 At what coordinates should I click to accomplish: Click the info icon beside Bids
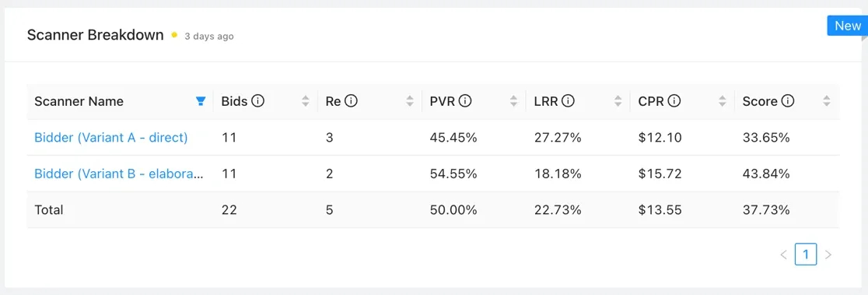(x=257, y=101)
